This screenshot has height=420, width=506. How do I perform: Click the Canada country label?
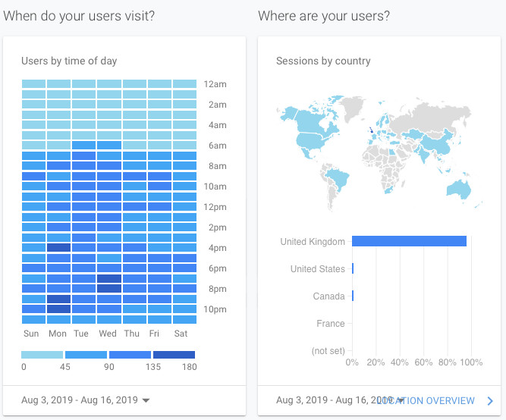(328, 296)
